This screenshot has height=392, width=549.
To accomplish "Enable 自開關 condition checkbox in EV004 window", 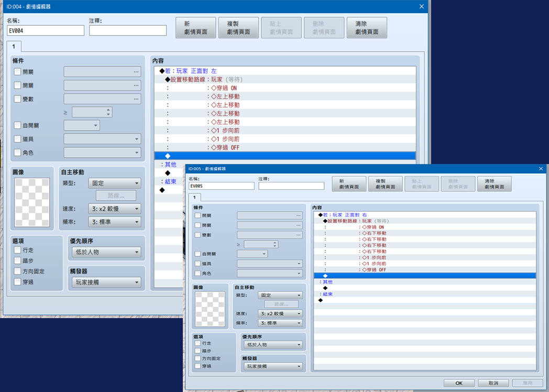I will tap(17, 125).
